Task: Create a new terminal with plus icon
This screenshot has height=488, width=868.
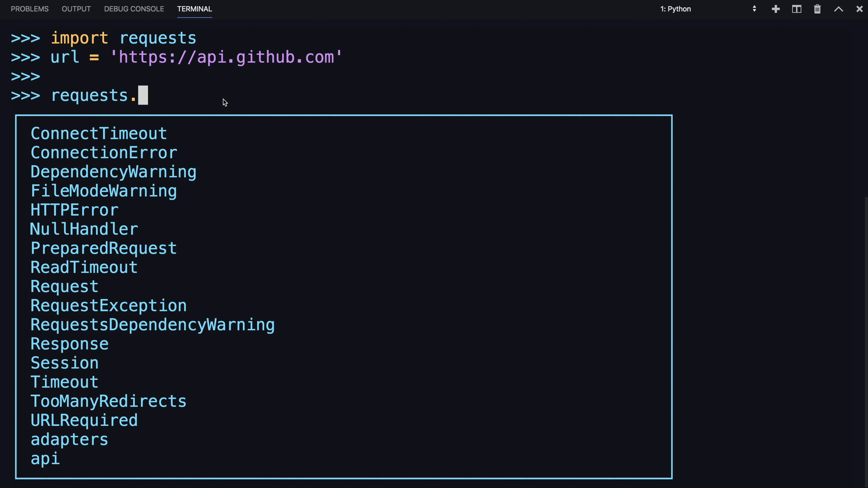Action: pos(776,9)
